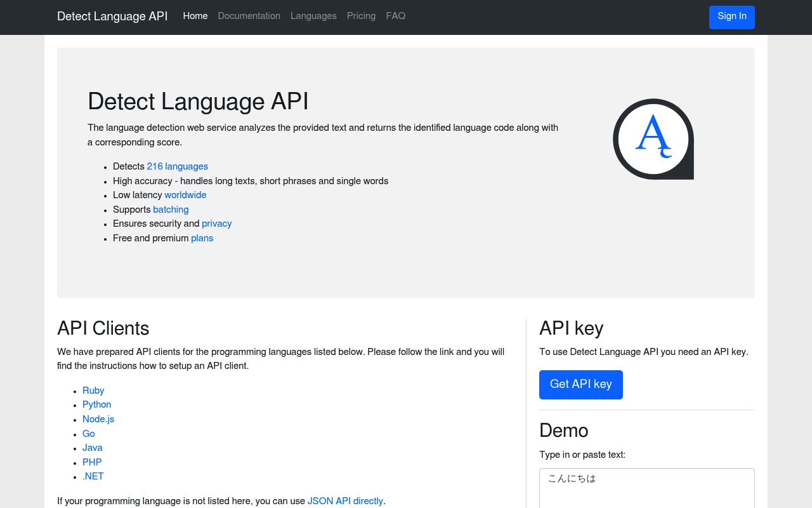812x508 pixels.
Task: Click the Detect Language API page heading
Action: [x=198, y=102]
